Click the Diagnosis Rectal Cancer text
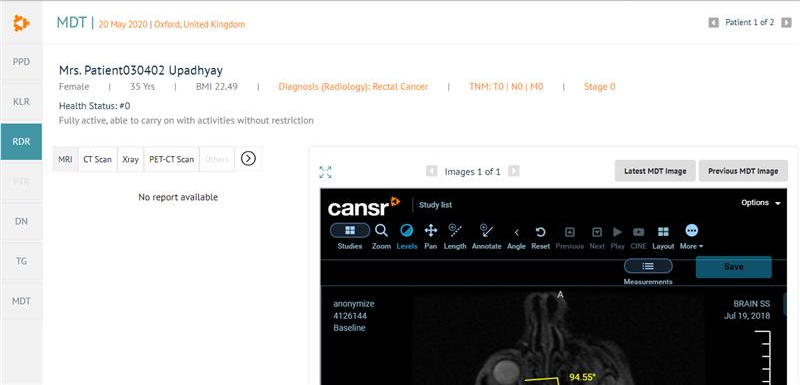 [353, 87]
